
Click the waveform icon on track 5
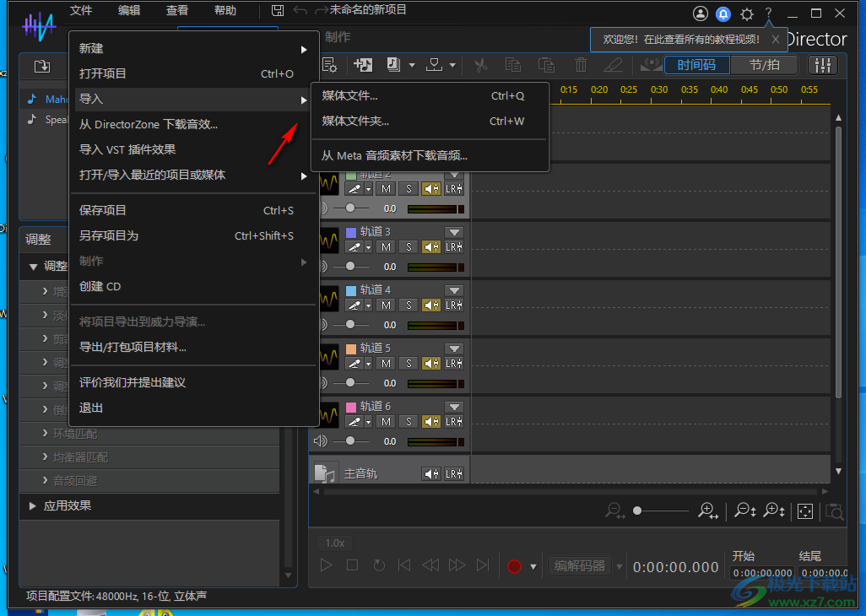click(329, 358)
